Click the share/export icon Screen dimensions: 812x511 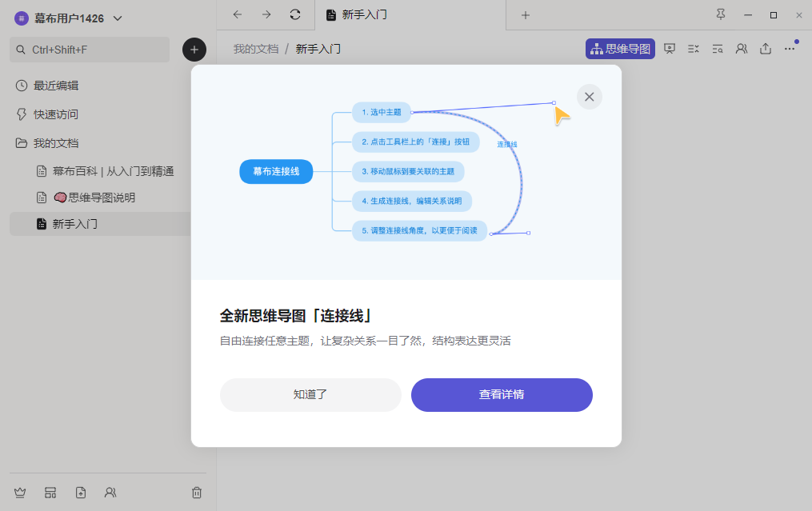pyautogui.click(x=766, y=49)
